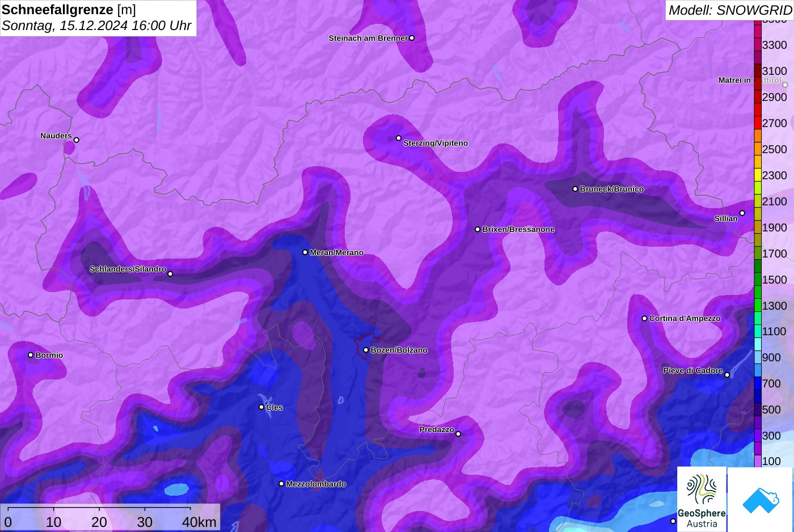Screen dimensions: 794x532
Task: Click the '2900' legend value
Action: [x=774, y=97]
